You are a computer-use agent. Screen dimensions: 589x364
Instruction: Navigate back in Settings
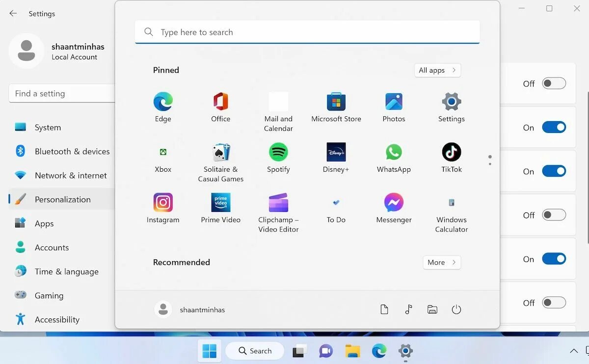click(13, 14)
